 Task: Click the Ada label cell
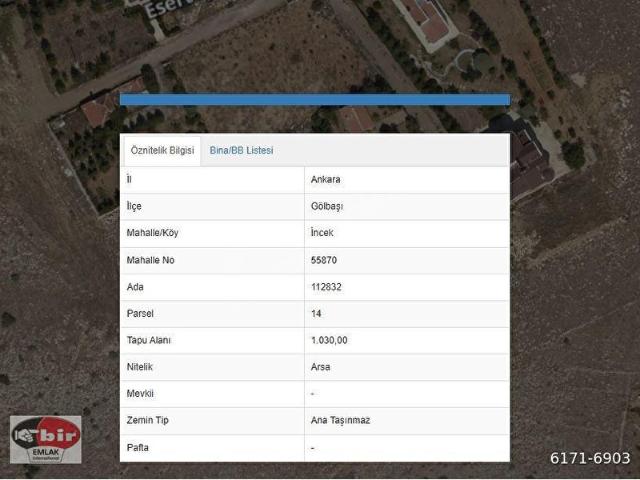coord(212,287)
